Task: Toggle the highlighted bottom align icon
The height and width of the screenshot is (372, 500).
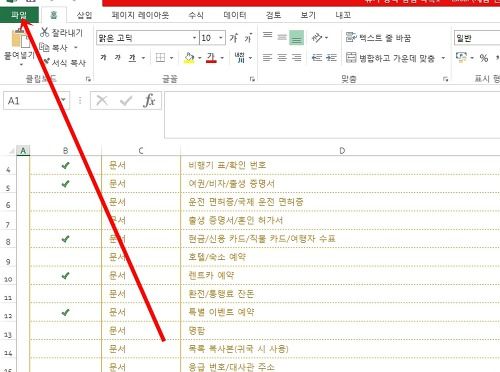Action: 296,38
